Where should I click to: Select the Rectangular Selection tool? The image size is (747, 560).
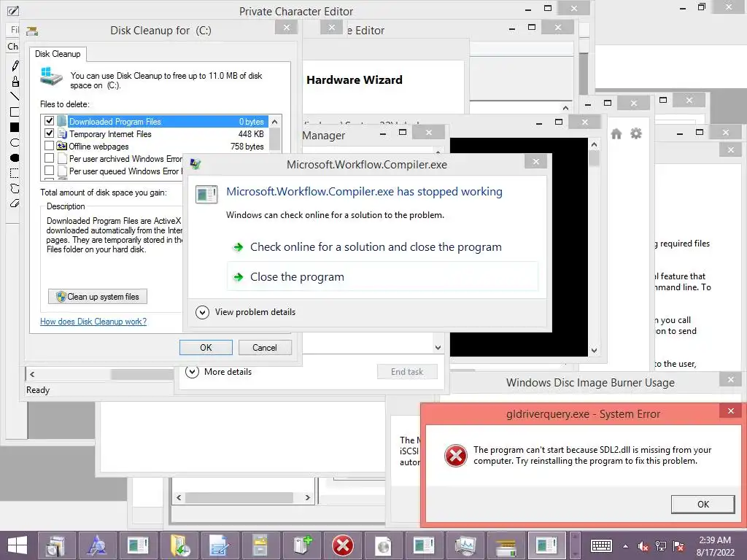15,173
